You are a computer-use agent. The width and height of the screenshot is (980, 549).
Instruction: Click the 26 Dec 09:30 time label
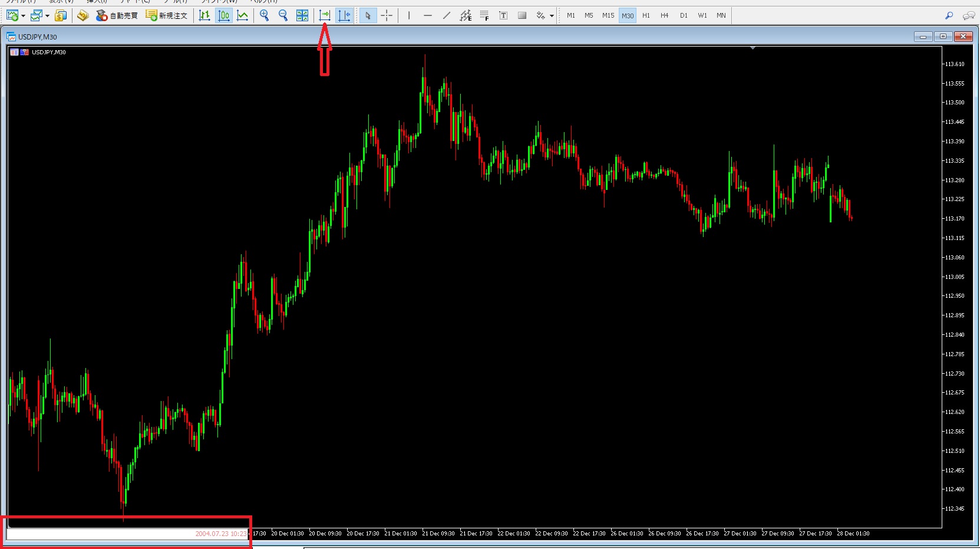(x=665, y=534)
